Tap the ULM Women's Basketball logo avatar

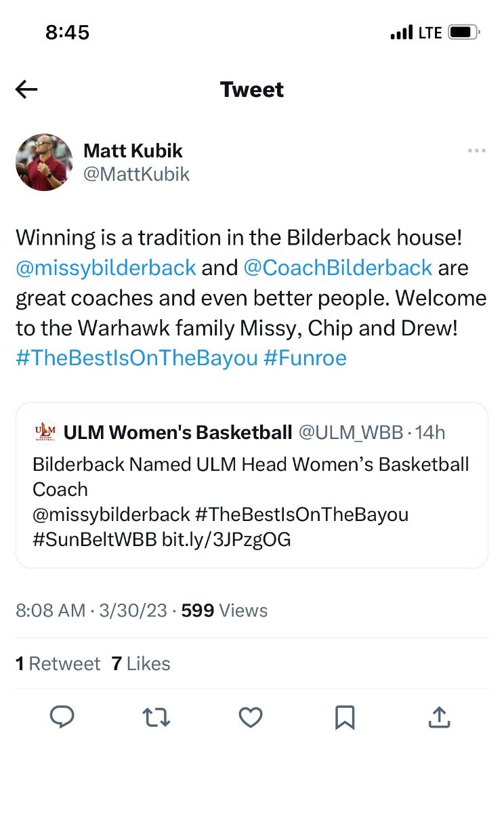point(45,432)
